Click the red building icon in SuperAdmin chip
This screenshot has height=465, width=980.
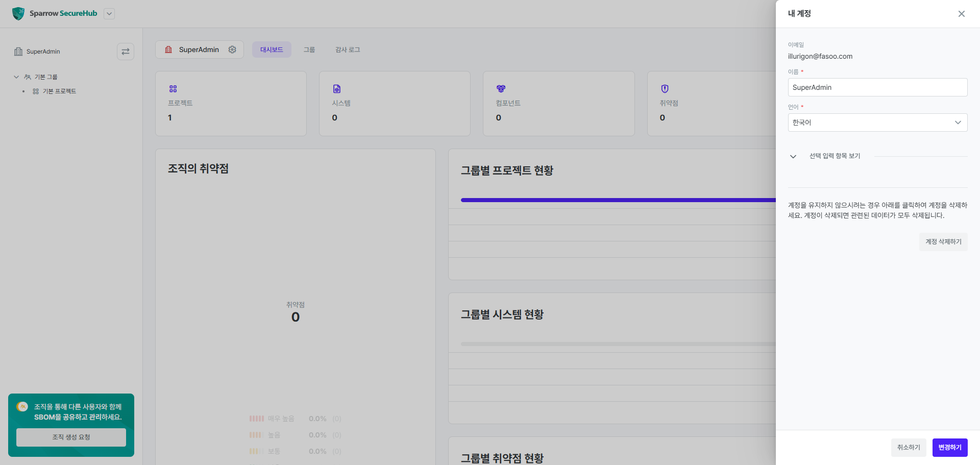pyautogui.click(x=168, y=50)
